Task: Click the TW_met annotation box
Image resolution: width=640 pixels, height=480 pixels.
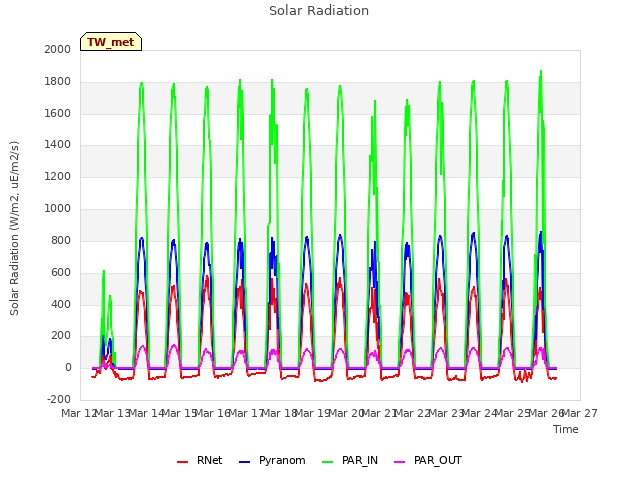Action: [x=111, y=42]
